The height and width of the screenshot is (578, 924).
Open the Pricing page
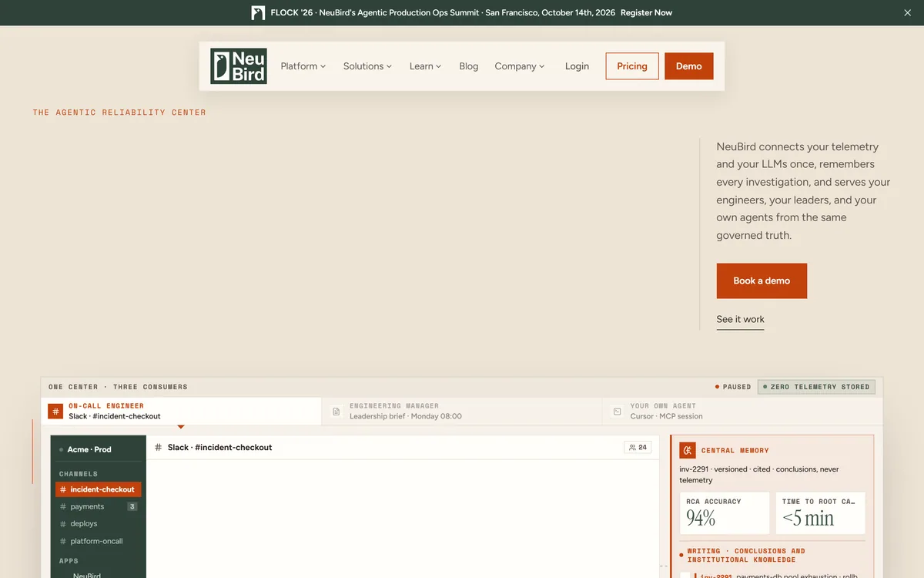coord(632,66)
